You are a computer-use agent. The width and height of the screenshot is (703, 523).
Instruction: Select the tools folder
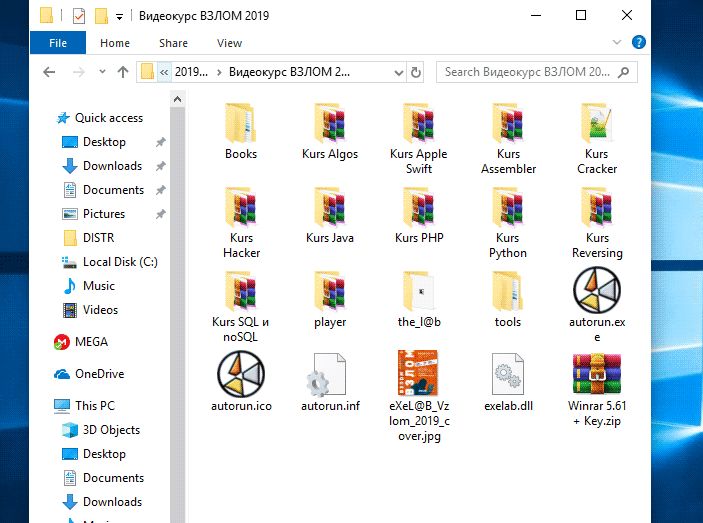click(x=508, y=300)
